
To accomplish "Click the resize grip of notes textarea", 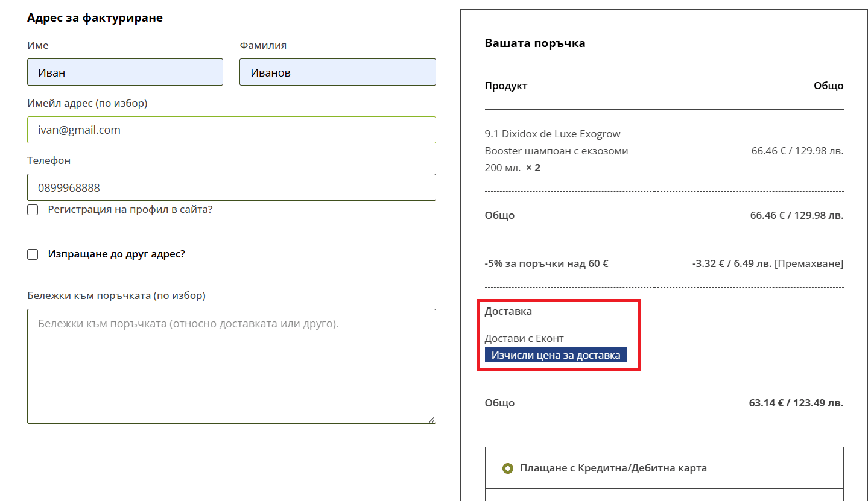I will pyautogui.click(x=431, y=419).
